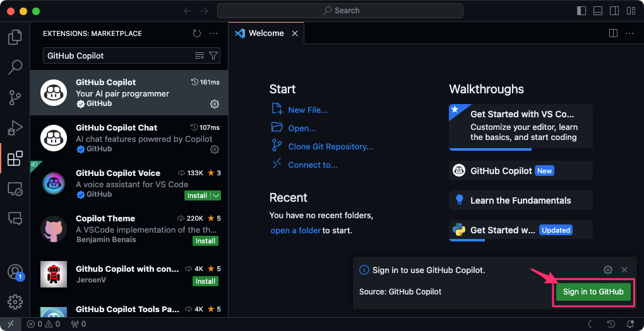Install Github Copilot with context extension
The image size is (644, 331).
click(x=205, y=281)
